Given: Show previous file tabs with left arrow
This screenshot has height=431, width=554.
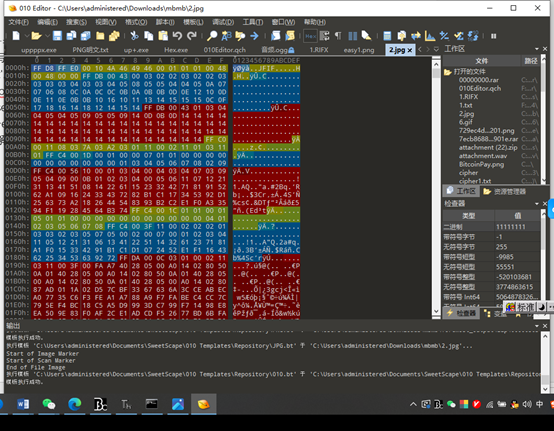Looking at the screenshot, I should tap(420, 49).
